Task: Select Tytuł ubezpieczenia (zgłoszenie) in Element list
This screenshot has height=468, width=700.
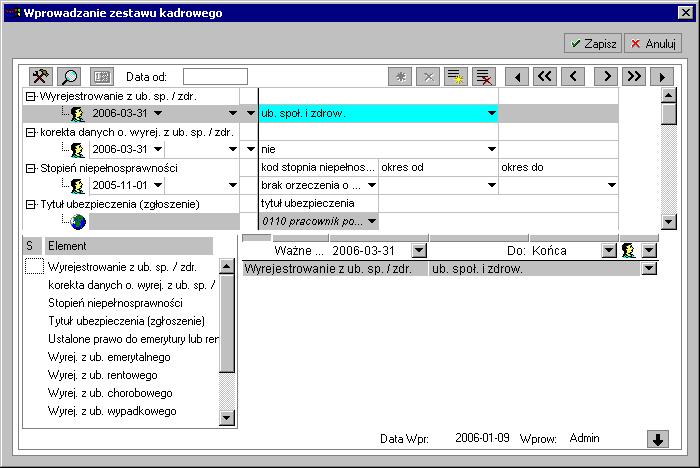Action: pos(126,321)
